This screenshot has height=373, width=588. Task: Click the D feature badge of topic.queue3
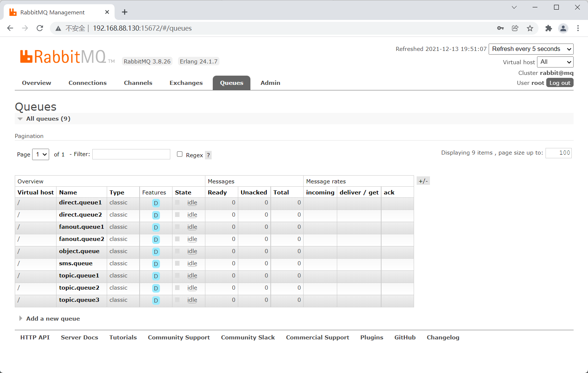click(156, 300)
